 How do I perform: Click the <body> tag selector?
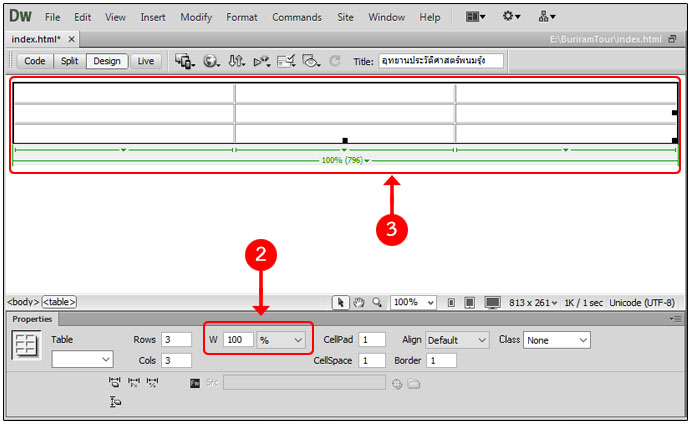pyautogui.click(x=23, y=302)
